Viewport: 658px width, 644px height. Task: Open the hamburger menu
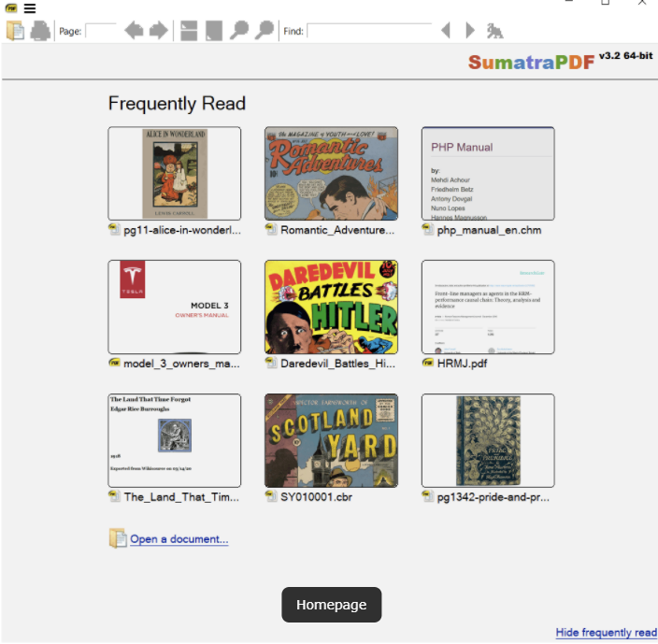tap(30, 8)
